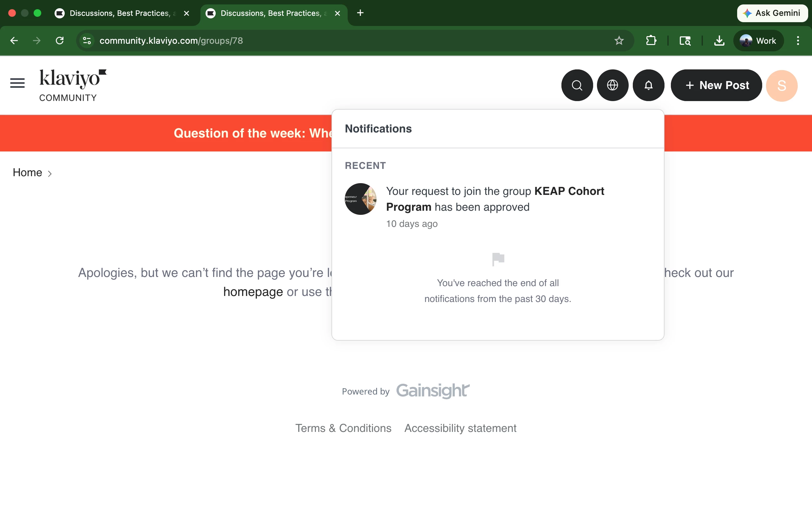Open the browser extensions puzzle icon

(651, 41)
